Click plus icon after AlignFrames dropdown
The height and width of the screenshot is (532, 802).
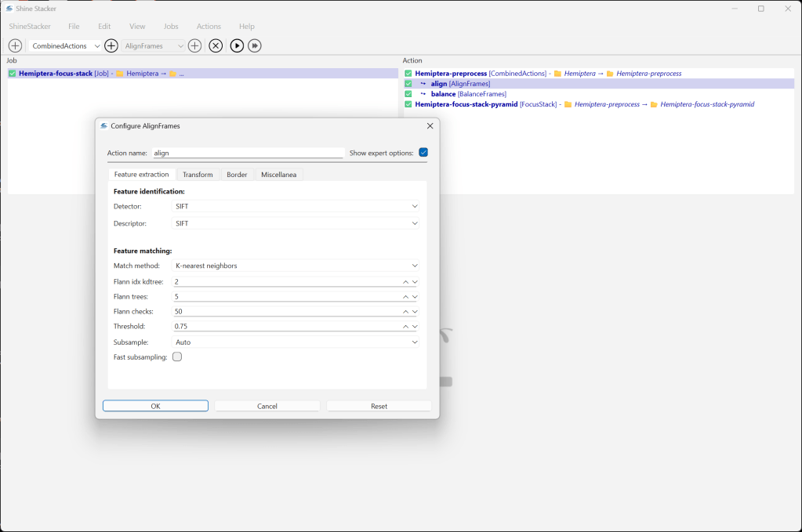click(x=195, y=46)
